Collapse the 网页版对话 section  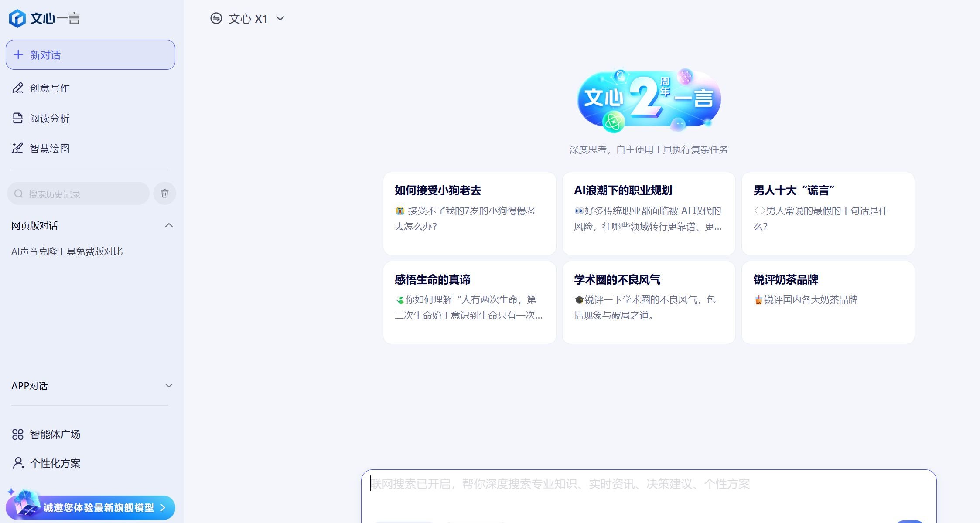[x=168, y=225]
